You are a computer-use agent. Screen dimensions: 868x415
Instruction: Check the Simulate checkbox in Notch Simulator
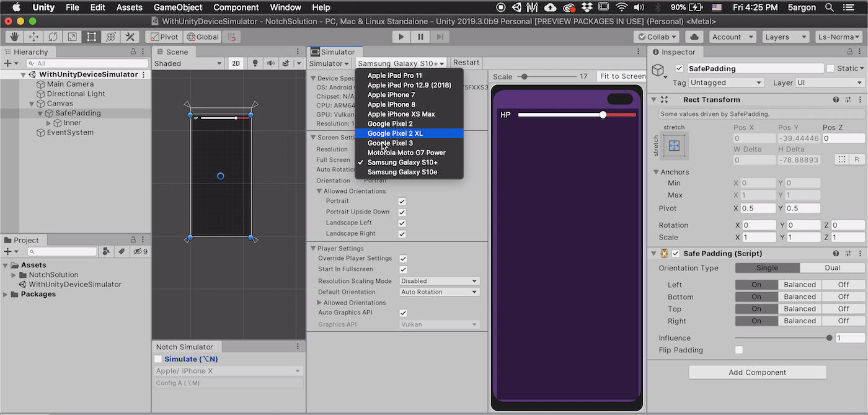tap(158, 359)
